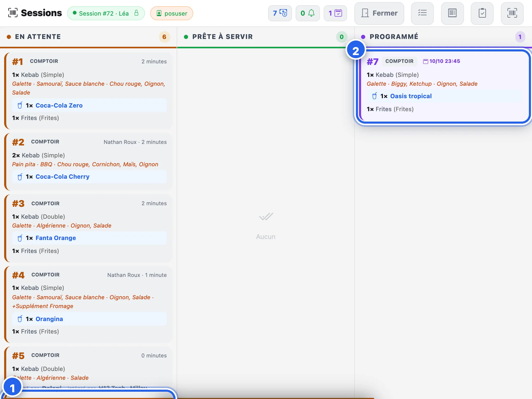The image size is (532, 399).
Task: Click the cup icon beside Orangina
Action: pos(20,319)
